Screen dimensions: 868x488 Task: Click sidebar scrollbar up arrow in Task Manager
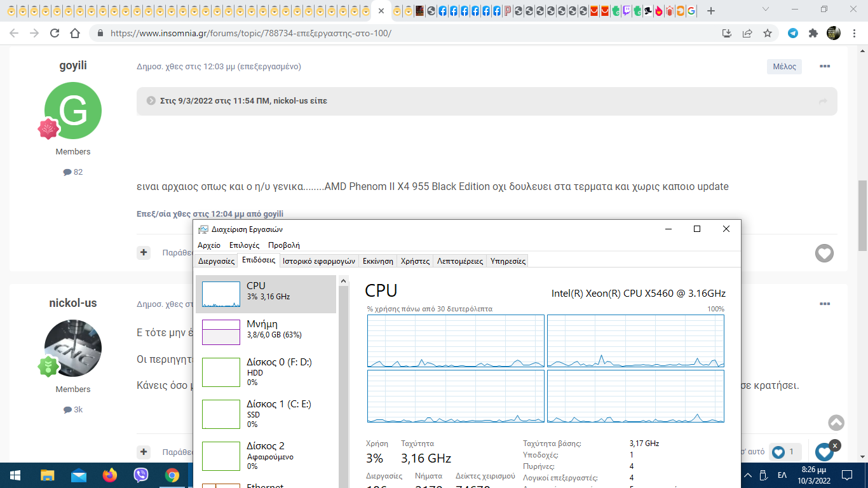tap(344, 280)
